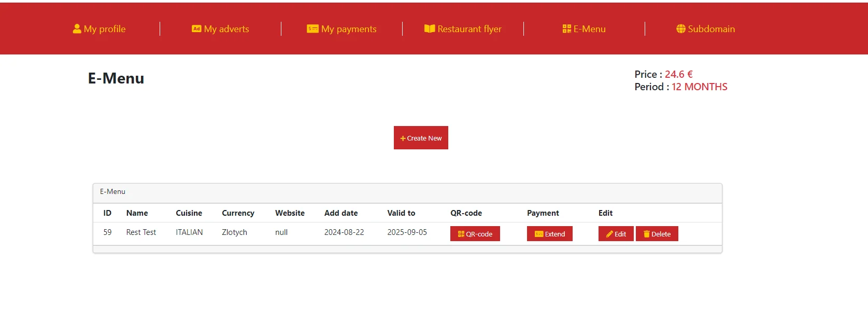Viewport: 868px width, 321px height.
Task: Click the 2024-08-22 add date cell
Action: pos(344,232)
